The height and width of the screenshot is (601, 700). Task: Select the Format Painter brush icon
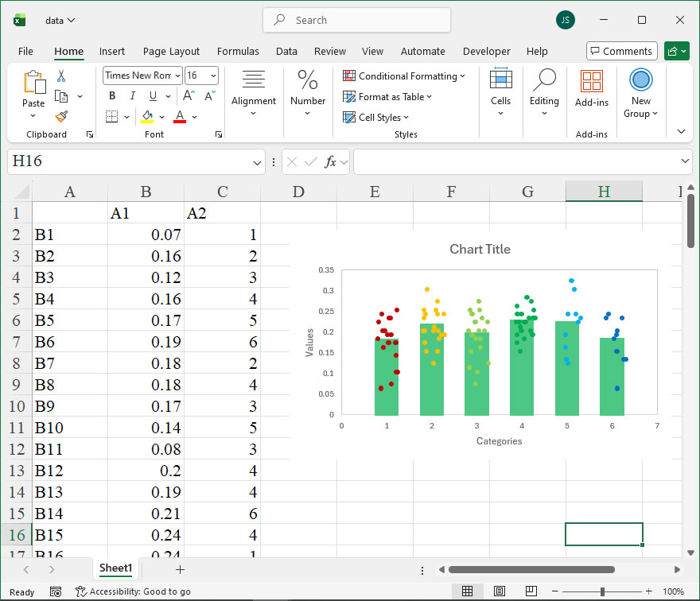(61, 116)
